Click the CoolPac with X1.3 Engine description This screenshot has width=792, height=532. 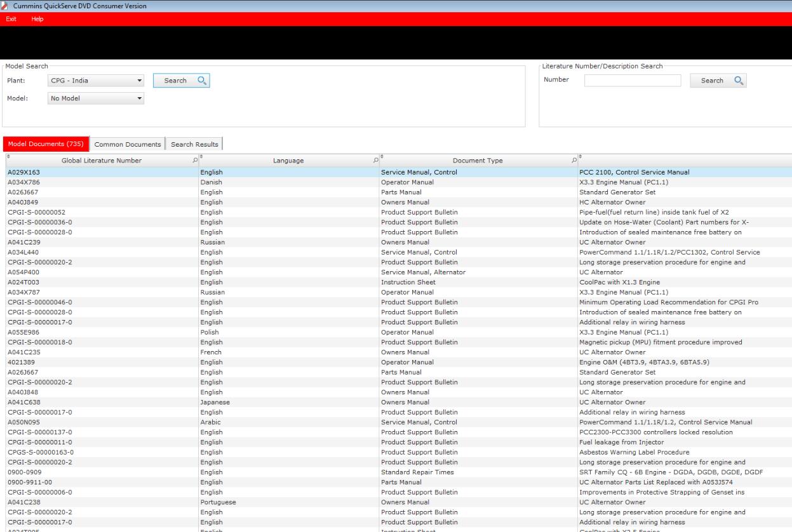(x=621, y=284)
